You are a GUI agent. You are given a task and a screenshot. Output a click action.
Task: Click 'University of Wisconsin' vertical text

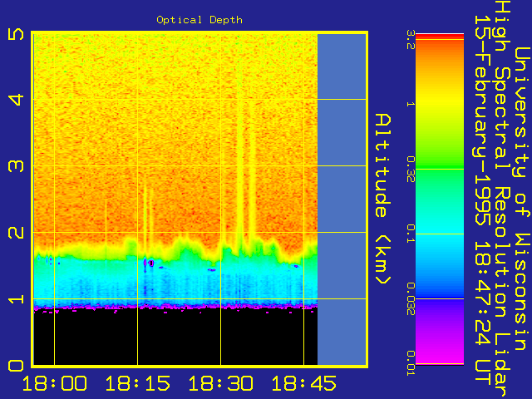pyautogui.click(x=523, y=199)
